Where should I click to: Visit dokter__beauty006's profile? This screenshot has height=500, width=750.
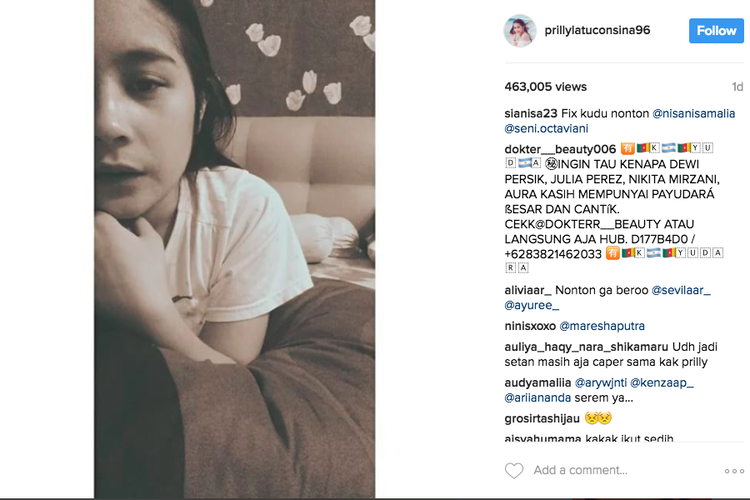(x=560, y=149)
